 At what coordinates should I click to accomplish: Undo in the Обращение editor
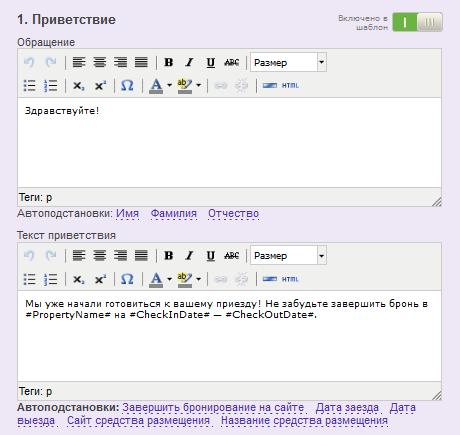(29, 62)
